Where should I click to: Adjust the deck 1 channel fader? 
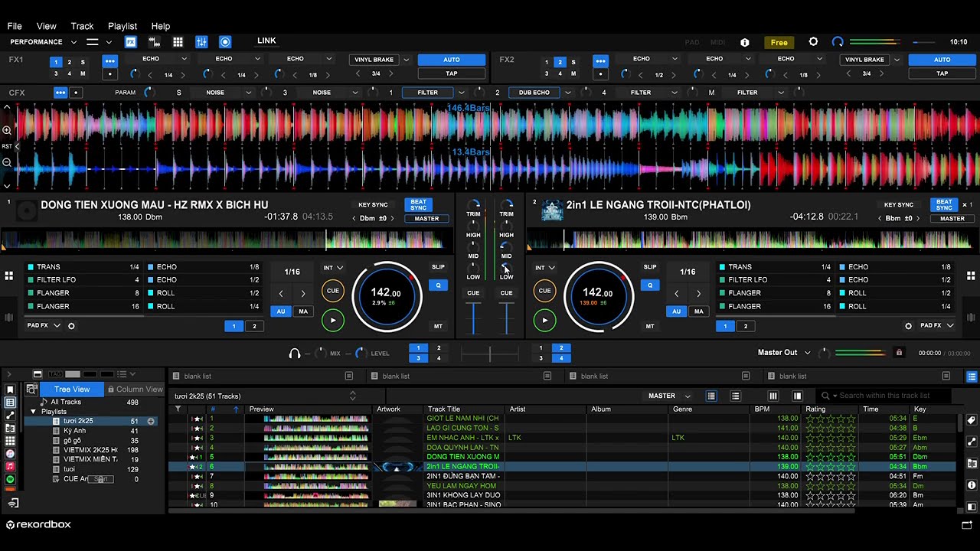473,318
